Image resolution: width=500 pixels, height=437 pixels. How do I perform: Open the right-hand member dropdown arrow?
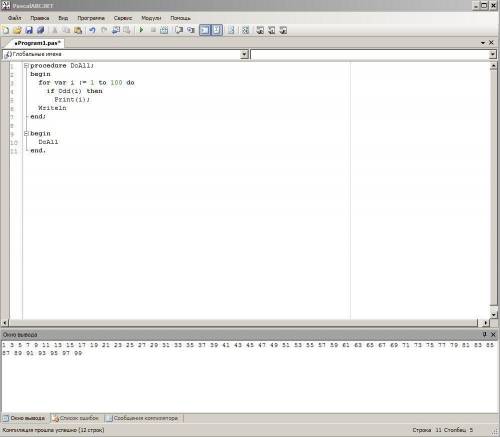point(493,54)
